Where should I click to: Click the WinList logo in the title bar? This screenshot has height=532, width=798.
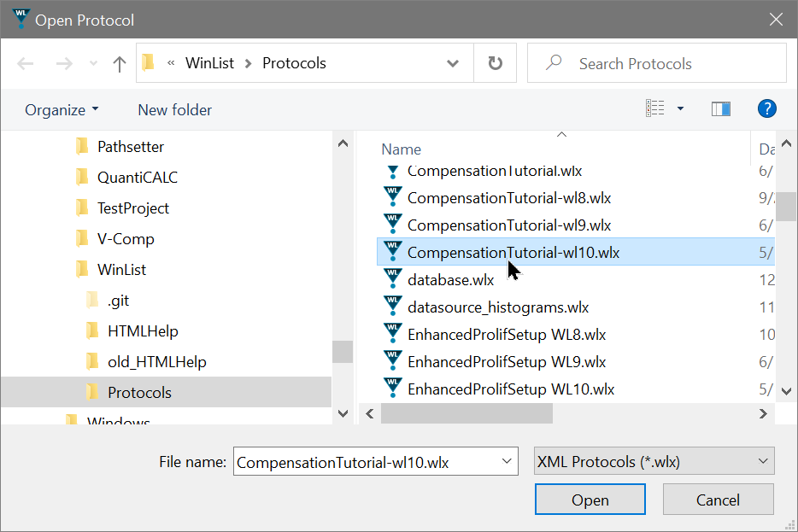20,19
